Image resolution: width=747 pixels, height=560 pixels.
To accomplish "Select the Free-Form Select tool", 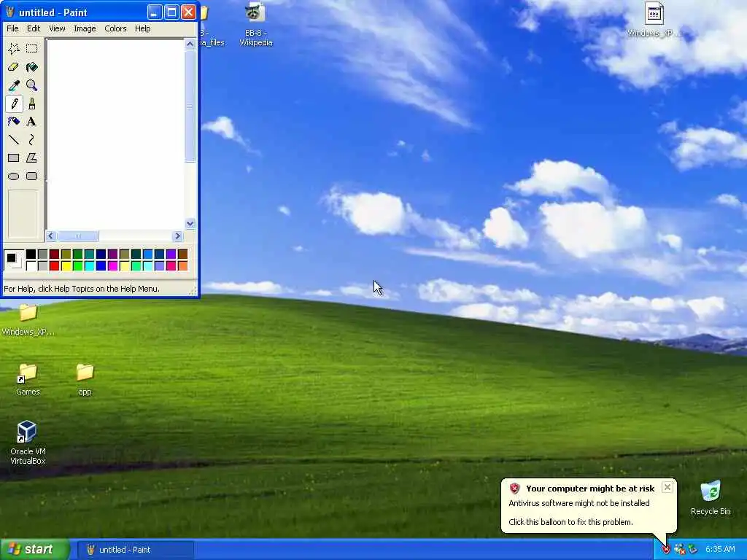I will pyautogui.click(x=14, y=49).
